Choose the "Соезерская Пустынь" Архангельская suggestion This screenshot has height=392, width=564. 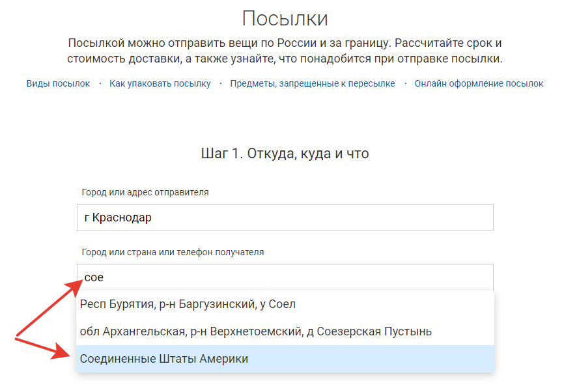[255, 331]
